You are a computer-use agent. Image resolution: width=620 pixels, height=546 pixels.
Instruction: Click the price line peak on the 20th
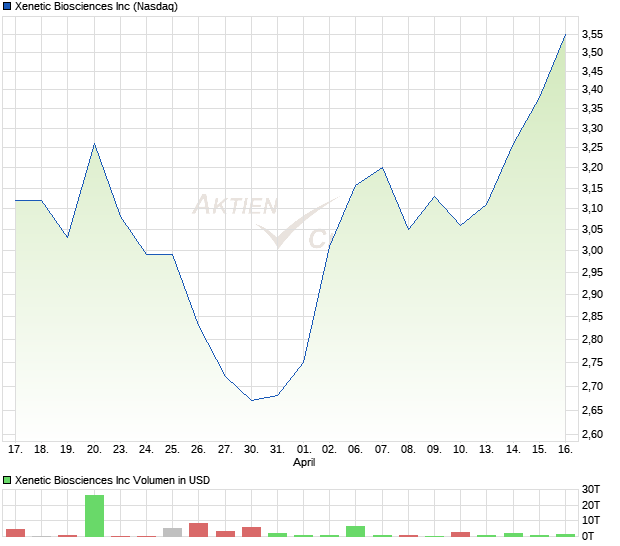click(x=95, y=144)
